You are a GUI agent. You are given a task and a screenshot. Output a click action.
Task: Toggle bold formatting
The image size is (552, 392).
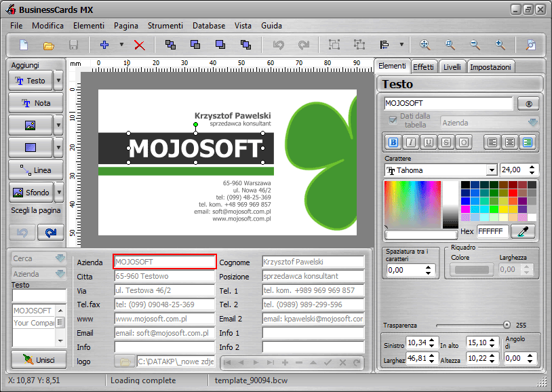tap(393, 142)
